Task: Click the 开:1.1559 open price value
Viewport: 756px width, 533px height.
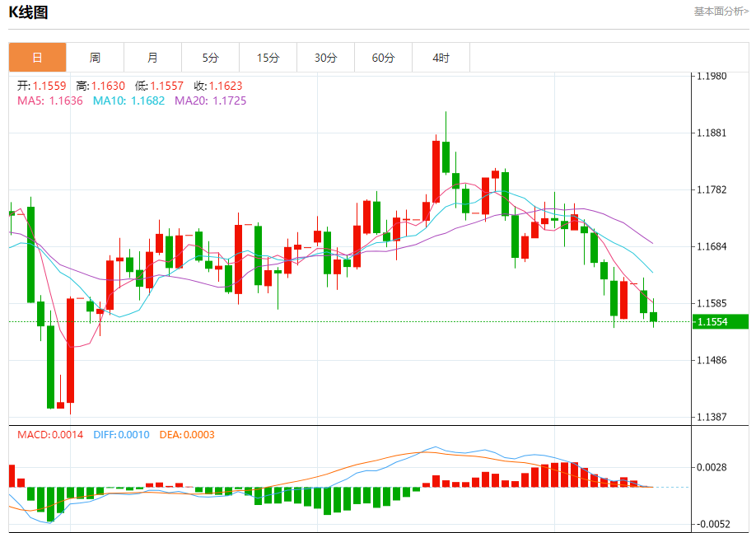Action: click(x=41, y=86)
